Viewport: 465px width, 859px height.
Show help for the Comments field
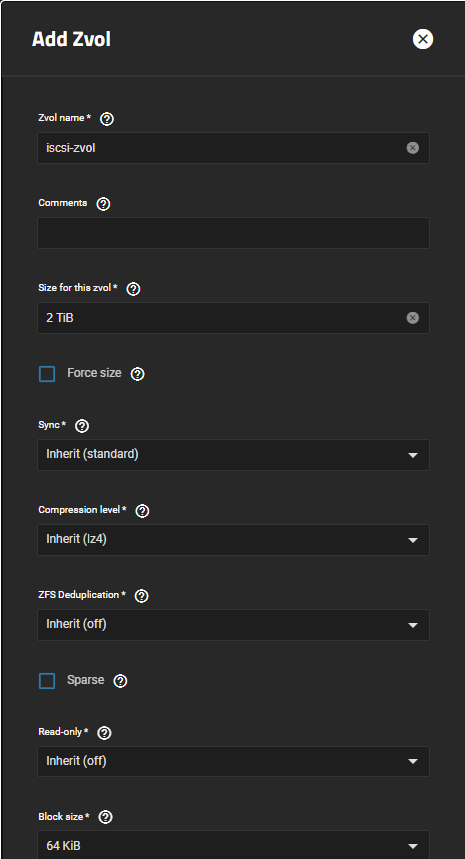[x=103, y=204]
